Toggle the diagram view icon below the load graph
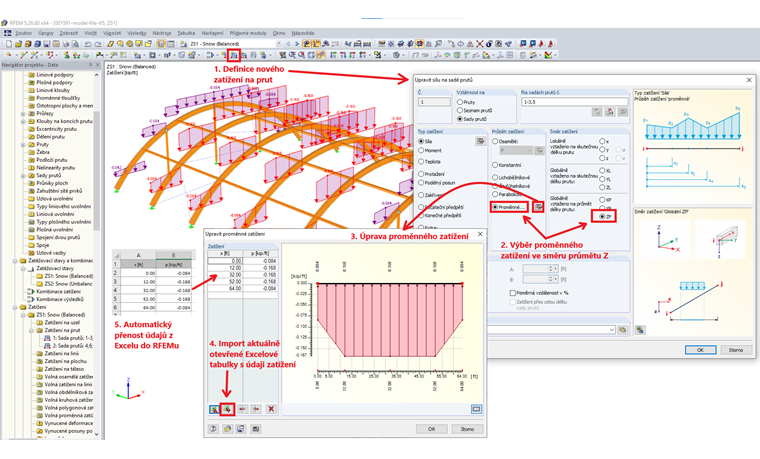The height and width of the screenshot is (459, 760). tap(476, 410)
